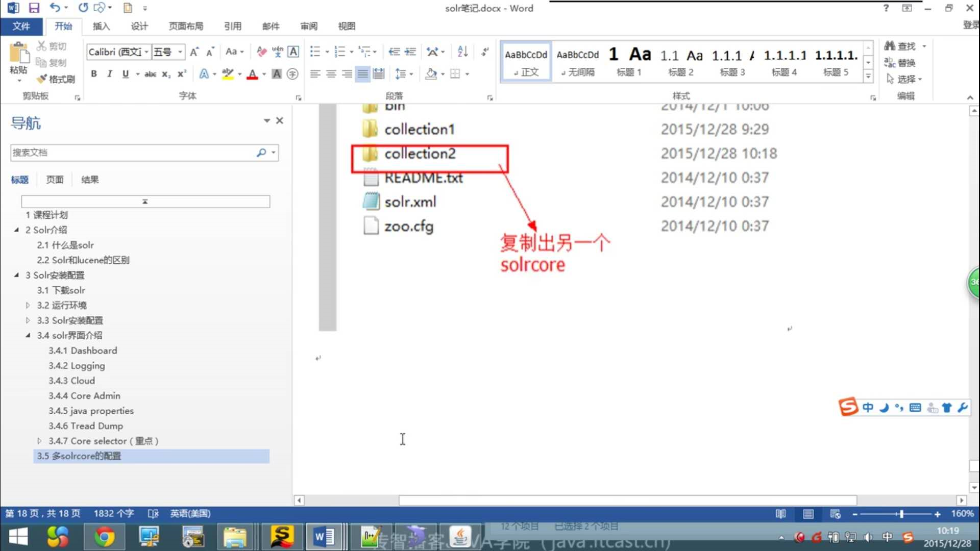Open the font color dropdown arrow

click(x=264, y=74)
